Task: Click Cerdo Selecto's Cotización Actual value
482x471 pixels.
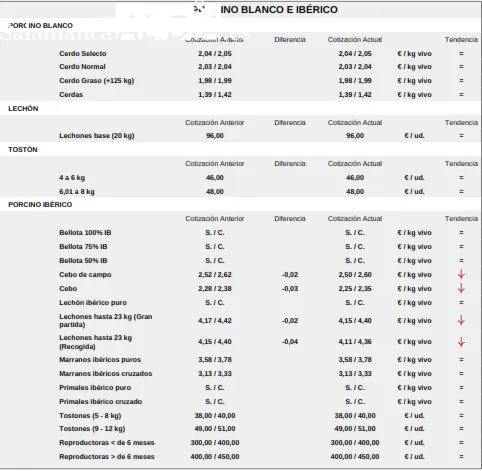Action: click(355, 54)
